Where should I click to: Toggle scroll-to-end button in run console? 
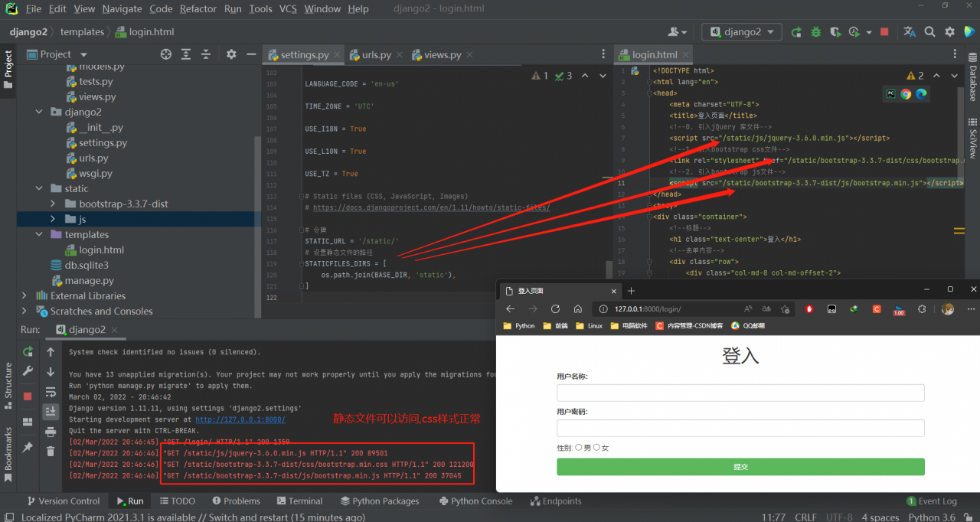51,412
